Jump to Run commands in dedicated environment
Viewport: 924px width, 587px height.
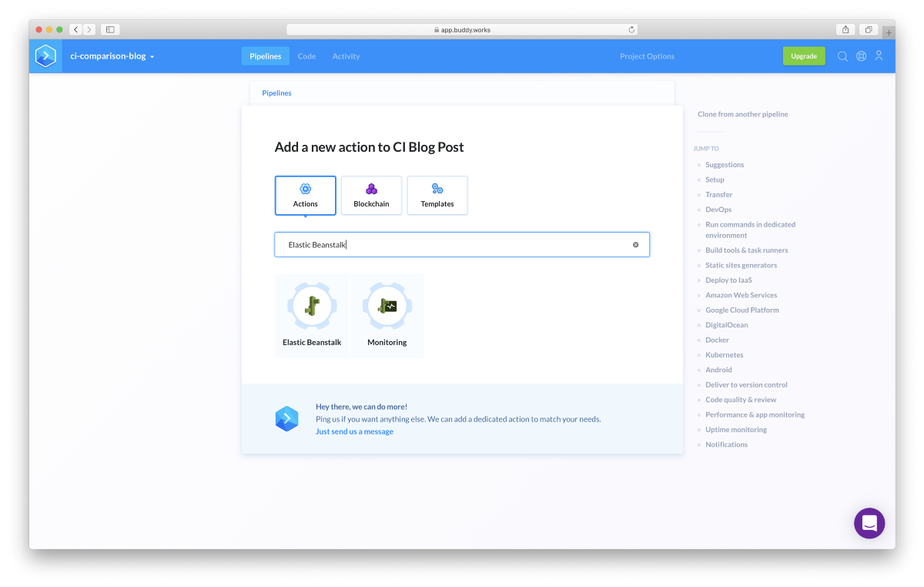point(750,230)
